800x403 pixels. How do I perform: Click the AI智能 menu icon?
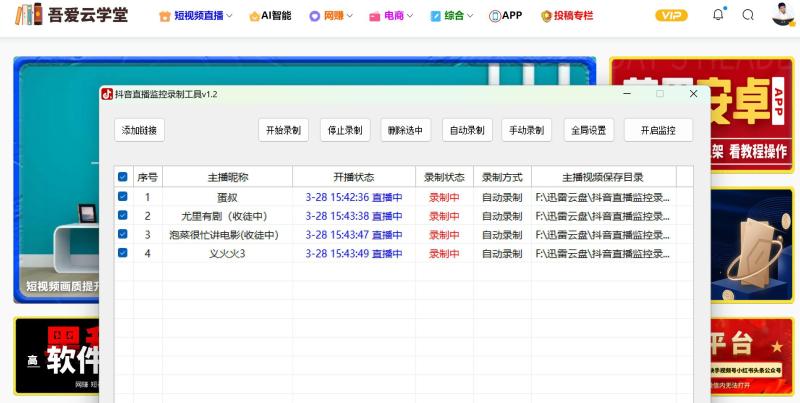[254, 16]
